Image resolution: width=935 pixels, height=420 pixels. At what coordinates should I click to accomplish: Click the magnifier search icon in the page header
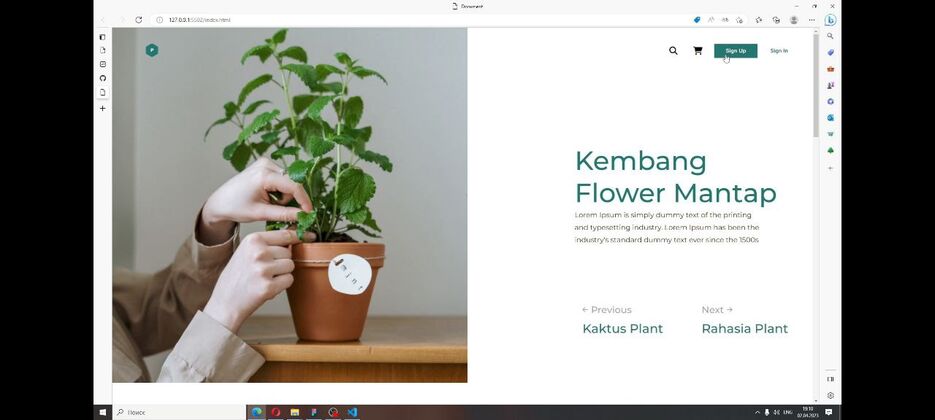tap(673, 51)
